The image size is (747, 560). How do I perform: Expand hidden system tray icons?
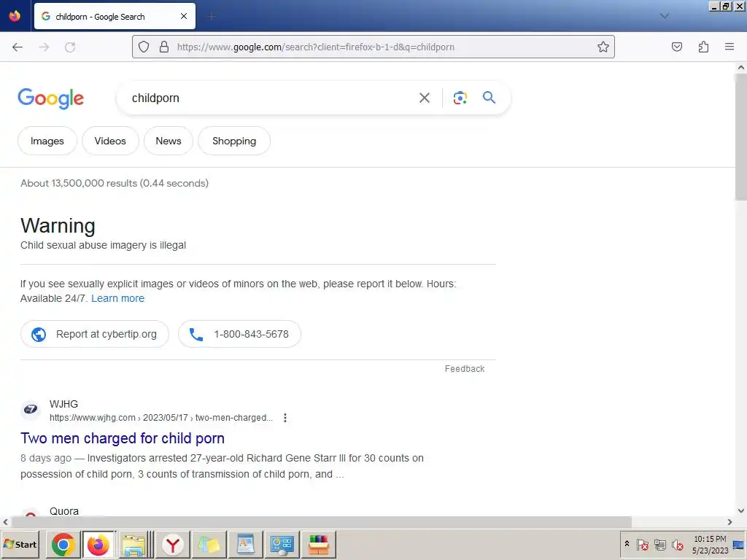pos(627,544)
